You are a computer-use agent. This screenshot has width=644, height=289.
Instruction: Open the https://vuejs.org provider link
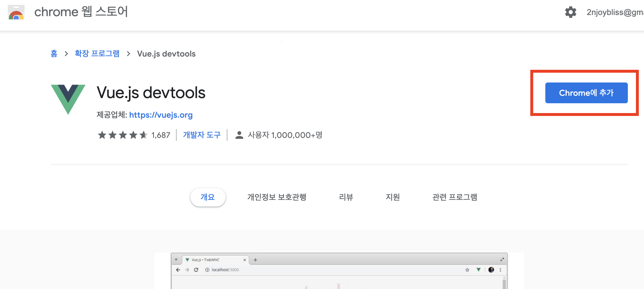pos(161,115)
